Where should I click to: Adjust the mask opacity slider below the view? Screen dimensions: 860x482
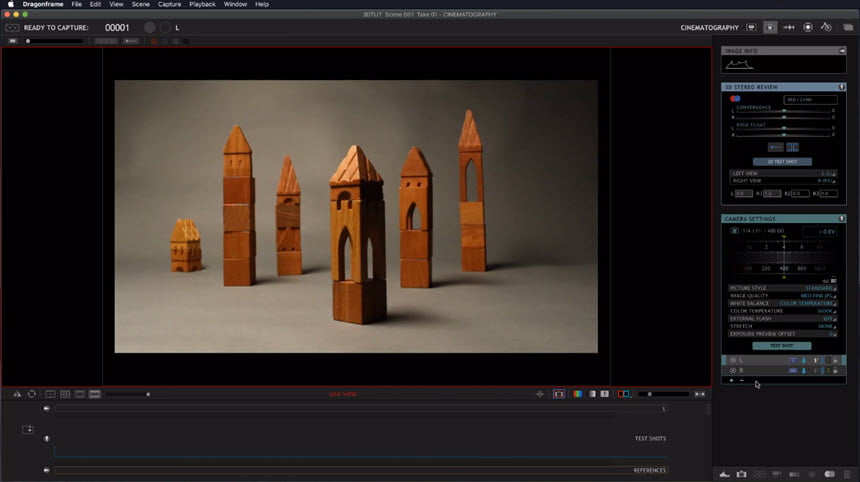click(128, 394)
